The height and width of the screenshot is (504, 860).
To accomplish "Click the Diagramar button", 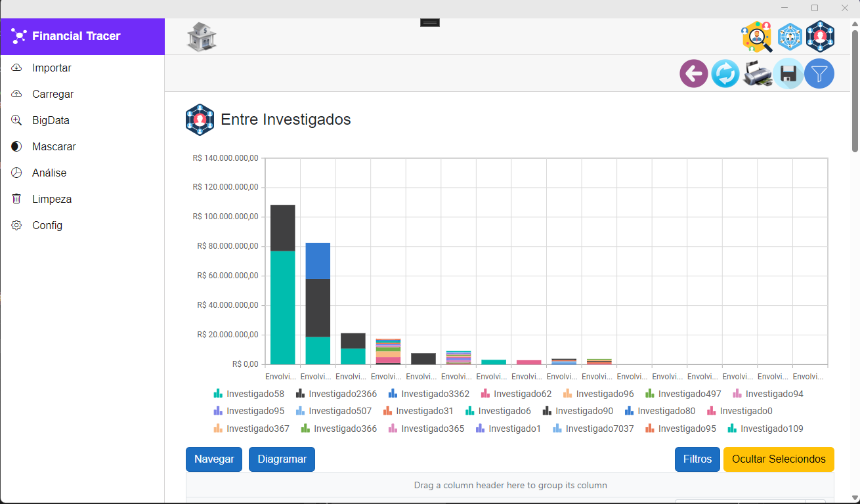I will click(x=282, y=459).
